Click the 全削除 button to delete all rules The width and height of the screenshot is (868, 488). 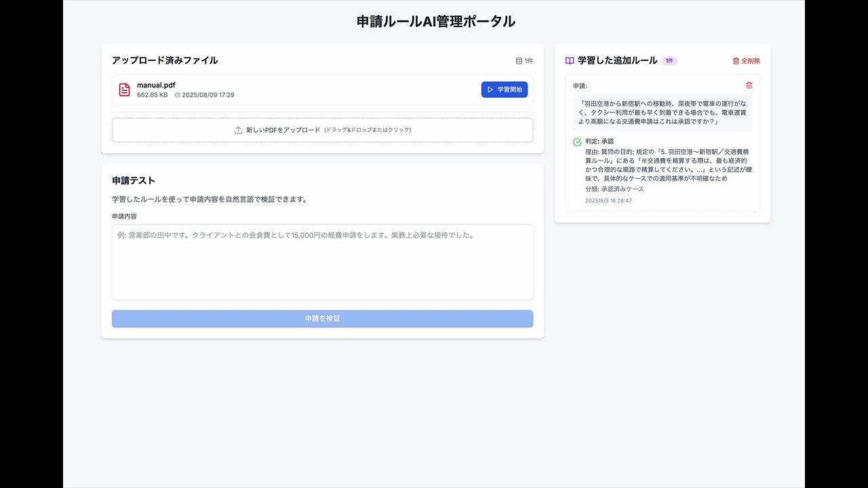click(x=747, y=61)
